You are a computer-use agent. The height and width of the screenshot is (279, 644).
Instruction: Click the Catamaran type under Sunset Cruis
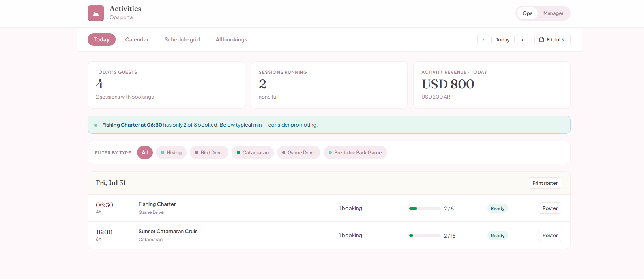point(150,240)
